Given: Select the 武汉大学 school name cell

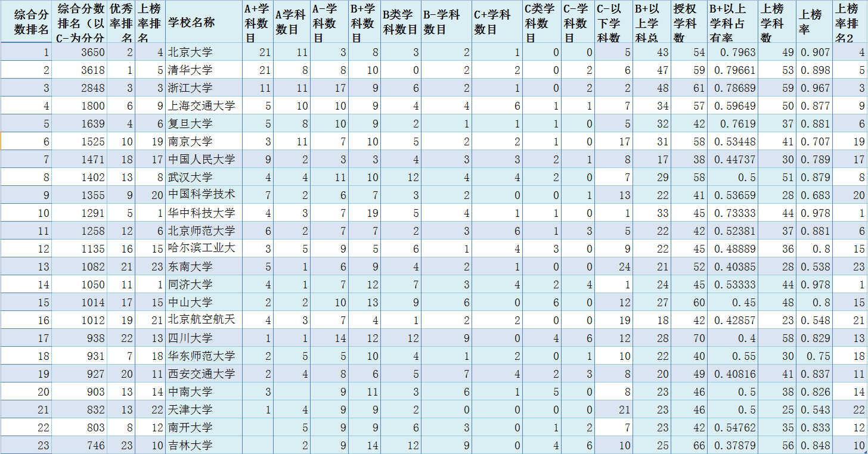Looking at the screenshot, I should [204, 177].
